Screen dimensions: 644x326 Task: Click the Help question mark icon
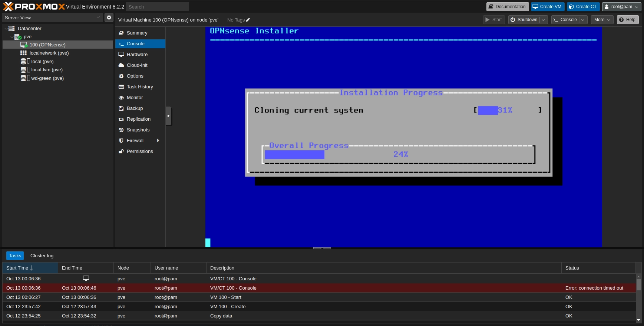pos(621,20)
